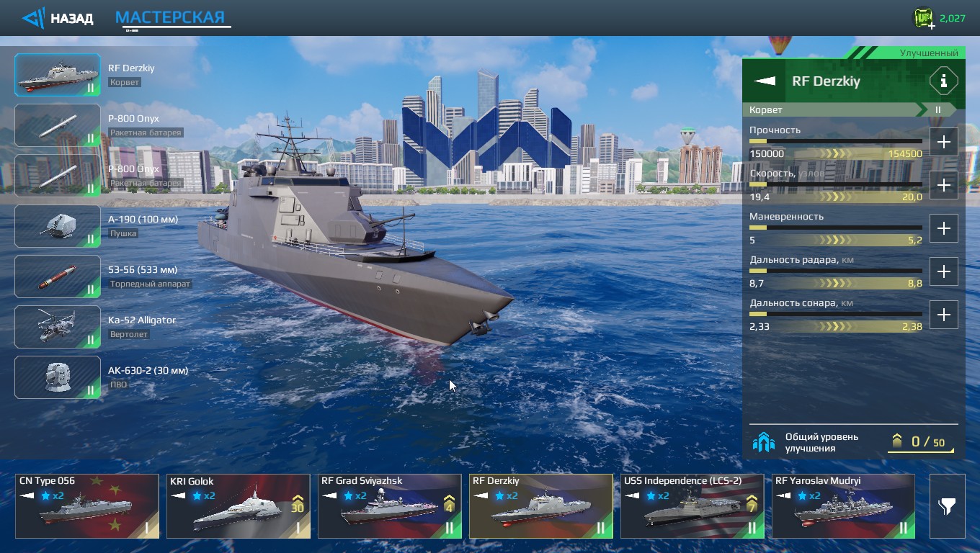The width and height of the screenshot is (980, 553).
Task: Click the tier II marker on Корвет bar
Action: 938,110
